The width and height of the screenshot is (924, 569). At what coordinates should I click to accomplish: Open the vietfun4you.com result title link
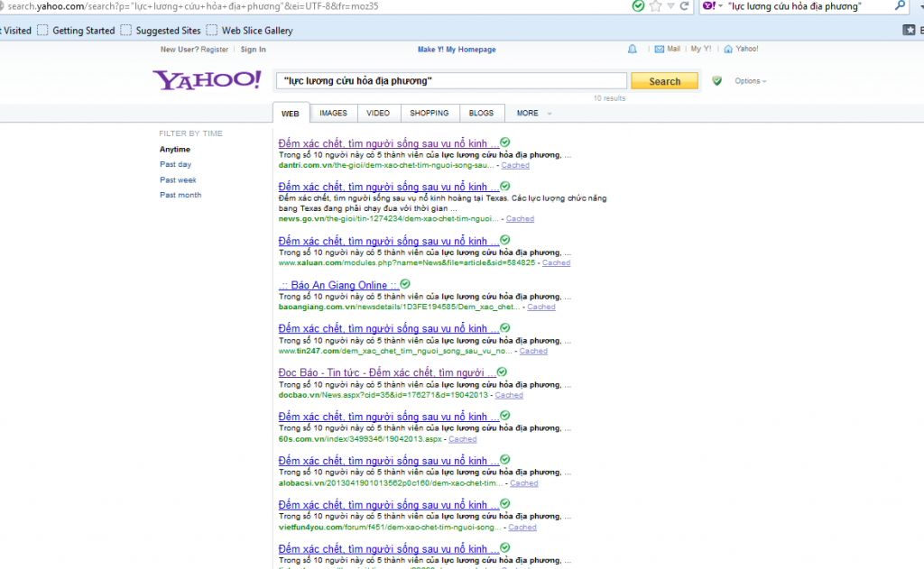[388, 505]
